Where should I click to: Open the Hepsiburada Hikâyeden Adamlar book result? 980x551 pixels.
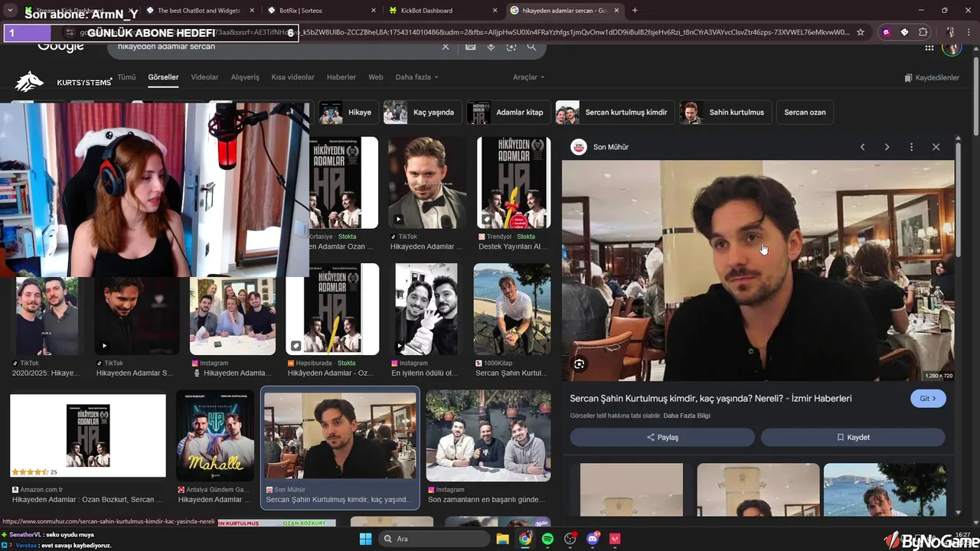[x=332, y=309]
